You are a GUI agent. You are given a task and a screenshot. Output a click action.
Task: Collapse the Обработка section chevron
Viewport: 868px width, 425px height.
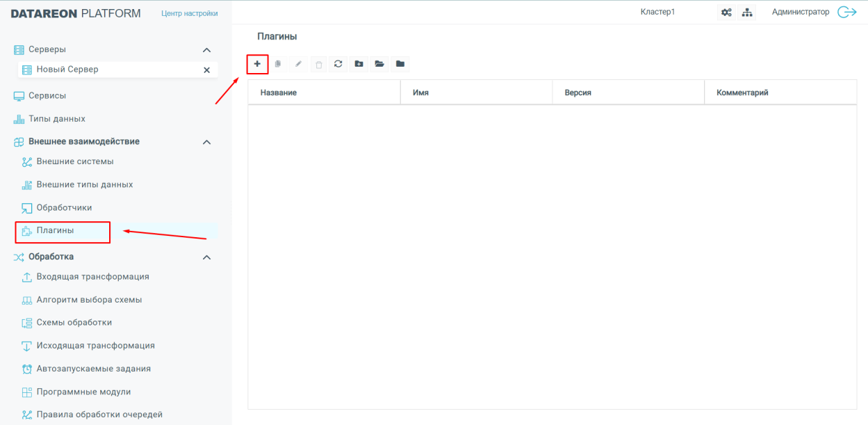click(x=206, y=257)
